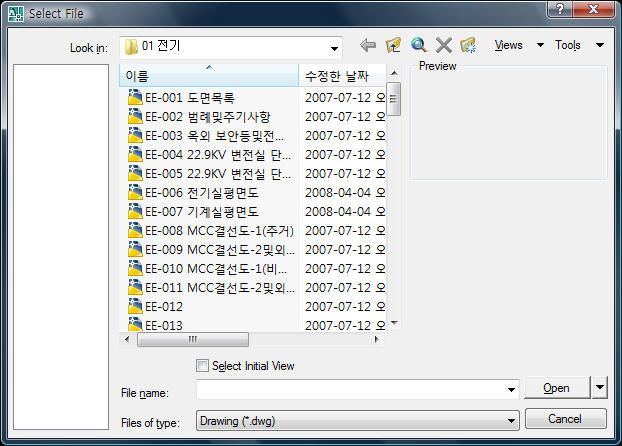Screen dimensions: 622x446
Task: Select the EE-013 file icon
Action: point(135,324)
